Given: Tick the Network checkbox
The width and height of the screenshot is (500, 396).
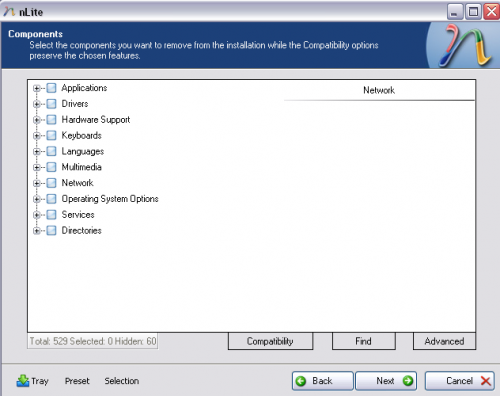Looking at the screenshot, I should coord(51,183).
